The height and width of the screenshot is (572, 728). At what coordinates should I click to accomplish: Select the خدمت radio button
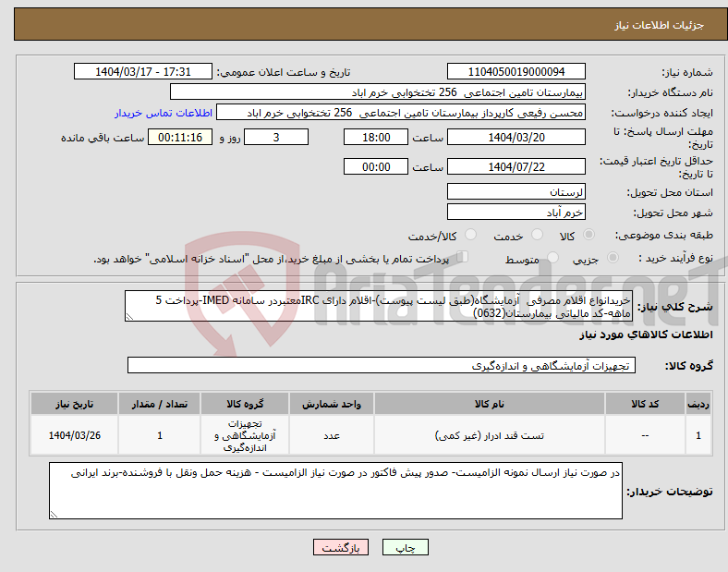coord(537,235)
